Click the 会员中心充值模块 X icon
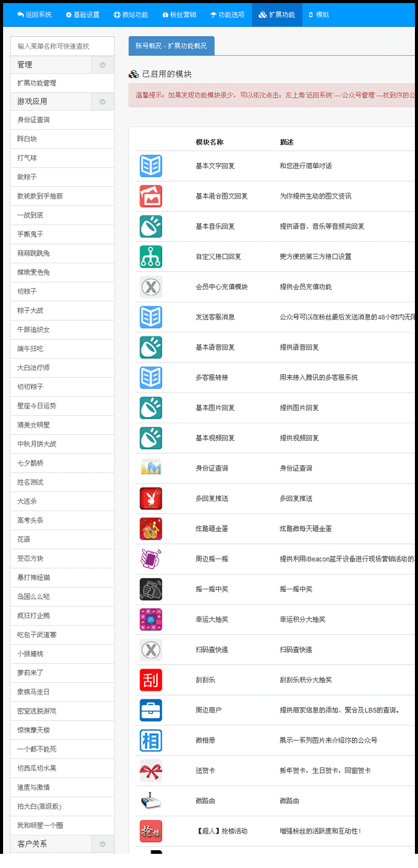 (x=151, y=287)
